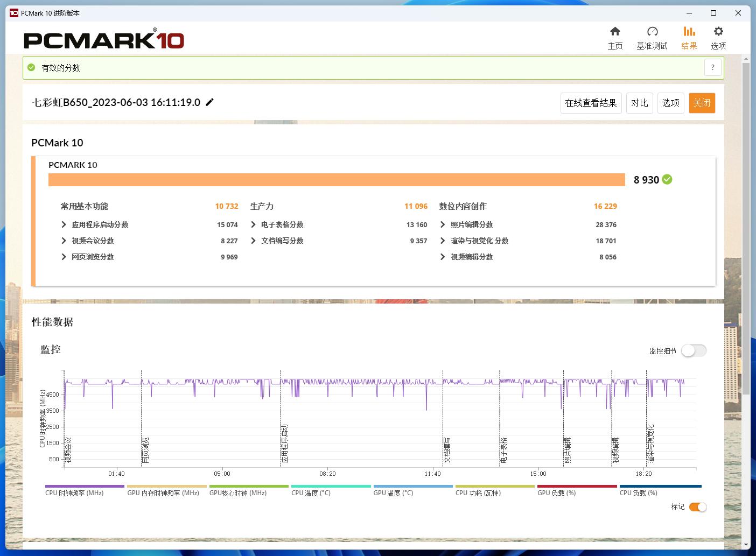Expand the video conferencing score (视频会议分数) row
The image size is (756, 556).
tap(64, 241)
